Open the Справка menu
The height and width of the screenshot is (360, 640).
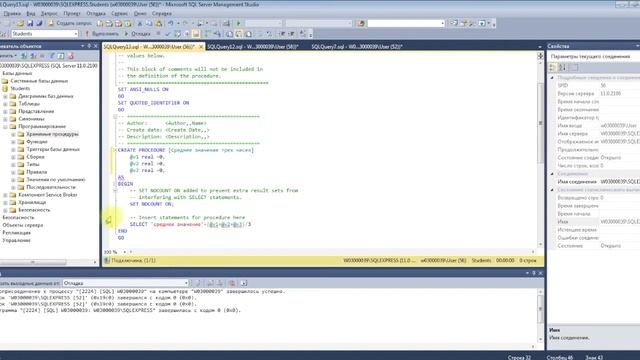coord(162,13)
